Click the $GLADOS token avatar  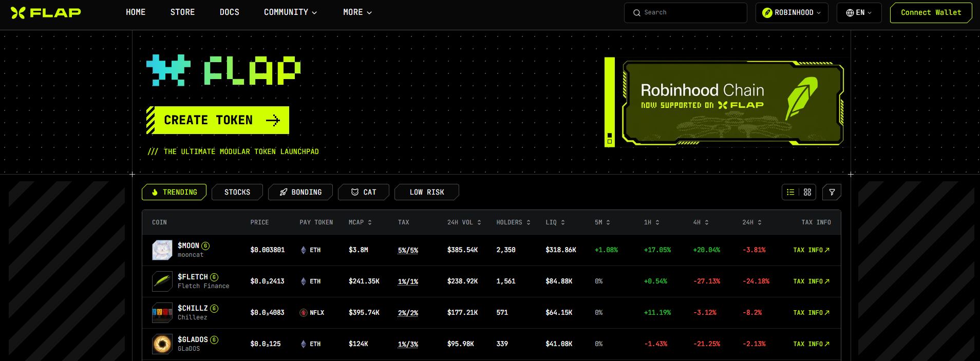point(162,344)
